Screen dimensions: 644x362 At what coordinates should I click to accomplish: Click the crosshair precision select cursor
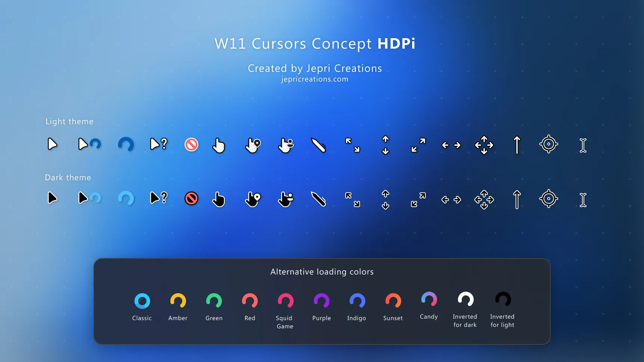click(549, 144)
